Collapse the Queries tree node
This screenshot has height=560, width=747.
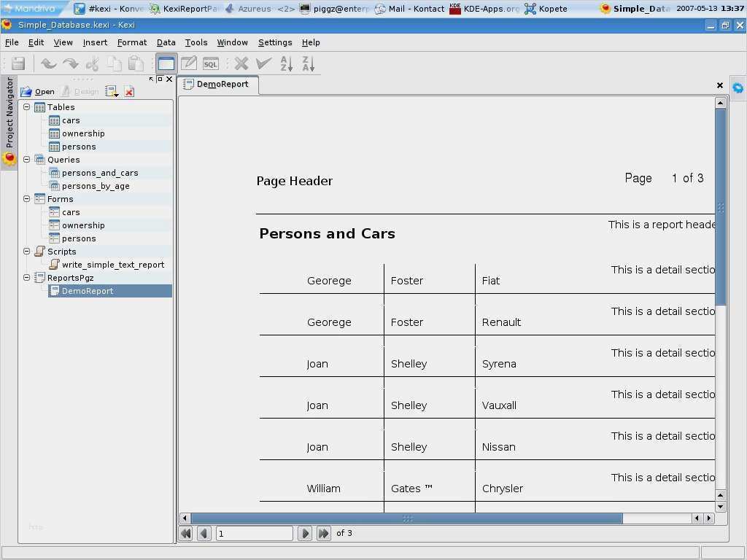pyautogui.click(x=27, y=160)
